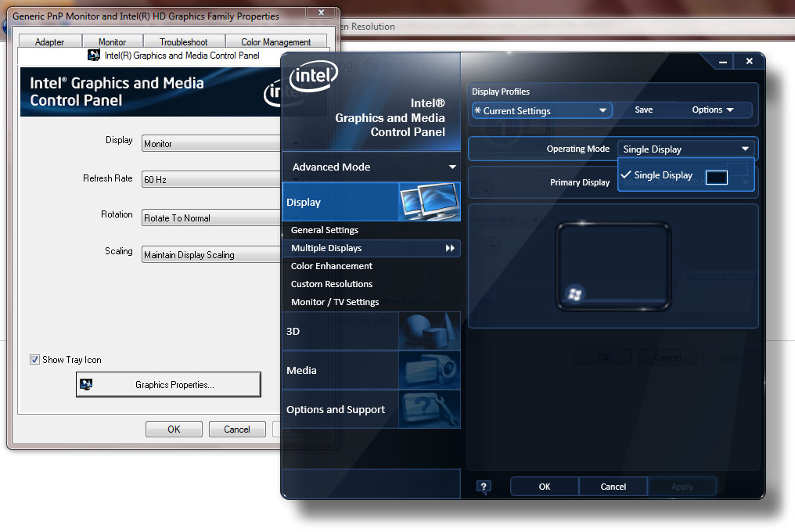795x532 pixels.
Task: Click OK in the Intel control panel
Action: (545, 487)
